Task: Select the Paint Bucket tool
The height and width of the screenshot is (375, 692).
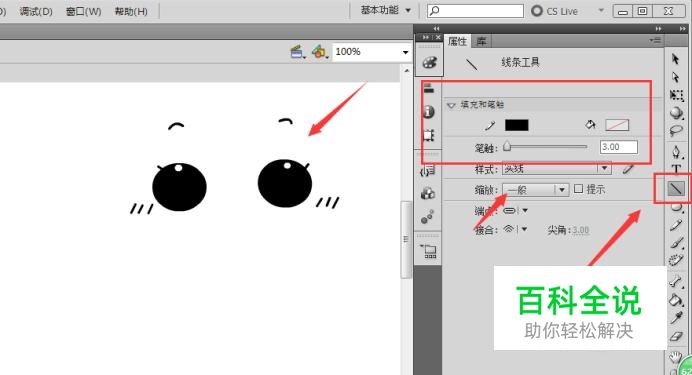Action: tap(676, 300)
